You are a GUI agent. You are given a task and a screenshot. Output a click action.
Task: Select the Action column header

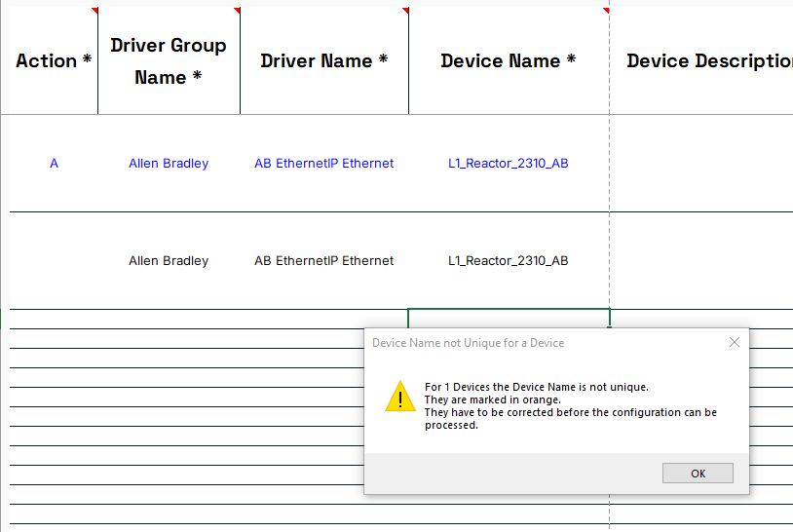coord(54,60)
